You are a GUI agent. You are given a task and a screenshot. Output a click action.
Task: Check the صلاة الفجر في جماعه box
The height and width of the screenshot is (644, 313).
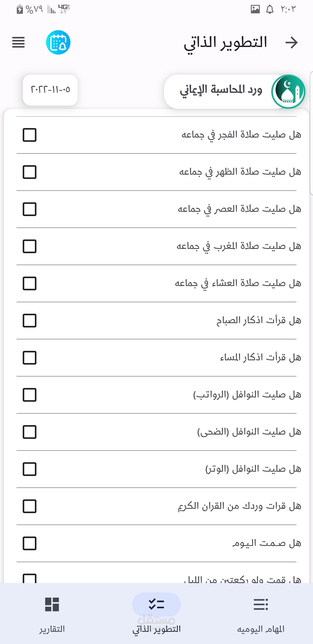(x=30, y=135)
